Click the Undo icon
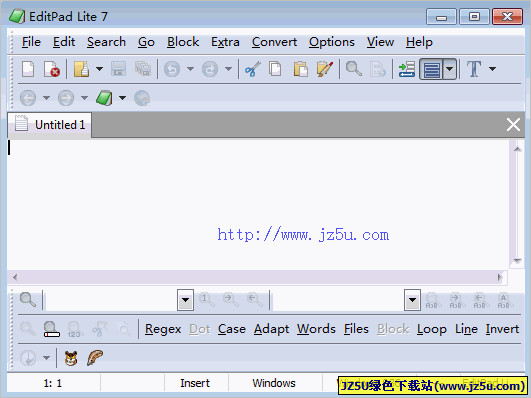Image resolution: width=531 pixels, height=398 pixels. [172, 69]
